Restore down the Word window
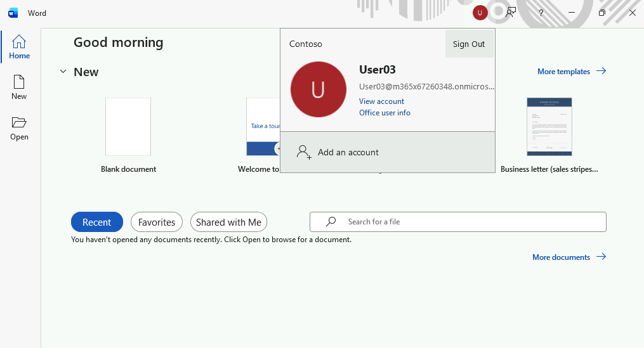The width and height of the screenshot is (644, 348). tap(601, 13)
